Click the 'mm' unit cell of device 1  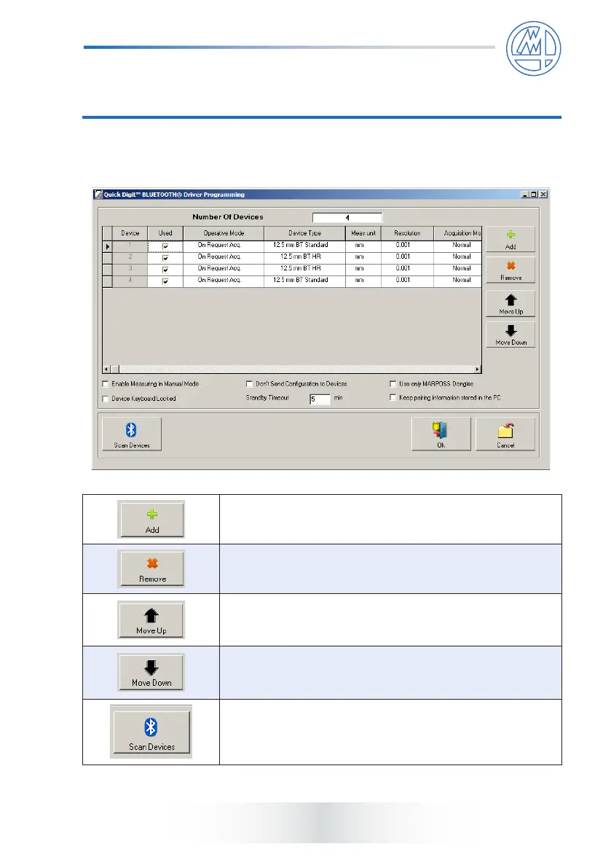(363, 245)
